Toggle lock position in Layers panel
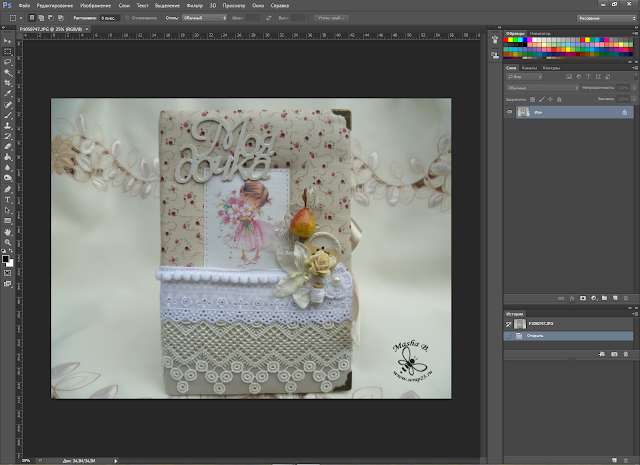Image resolution: width=640 pixels, height=465 pixels. pos(550,99)
